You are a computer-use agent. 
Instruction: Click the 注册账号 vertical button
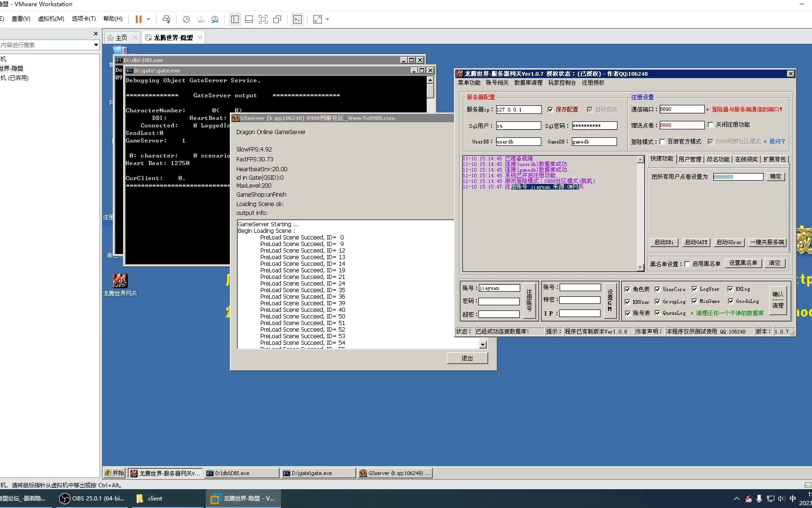(x=529, y=301)
